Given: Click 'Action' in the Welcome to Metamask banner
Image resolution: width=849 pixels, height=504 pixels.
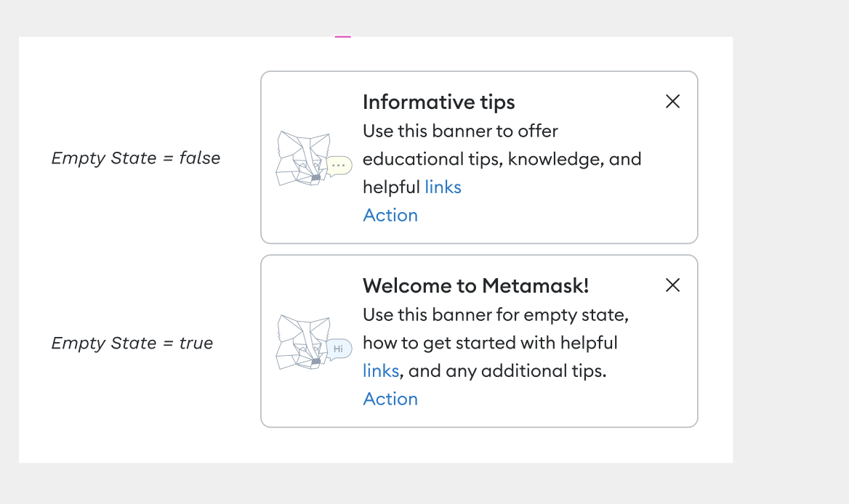Looking at the screenshot, I should (390, 399).
